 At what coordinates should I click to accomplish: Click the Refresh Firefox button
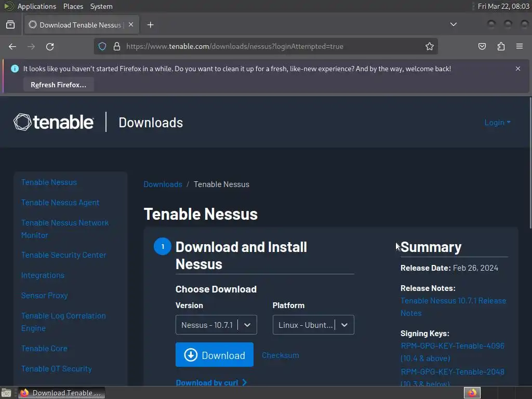pos(58,85)
